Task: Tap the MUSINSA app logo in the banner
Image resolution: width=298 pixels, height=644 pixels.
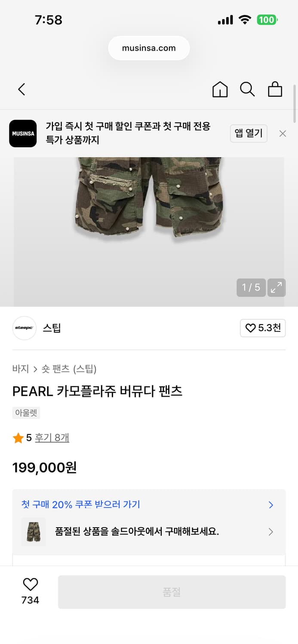Action: pos(23,134)
